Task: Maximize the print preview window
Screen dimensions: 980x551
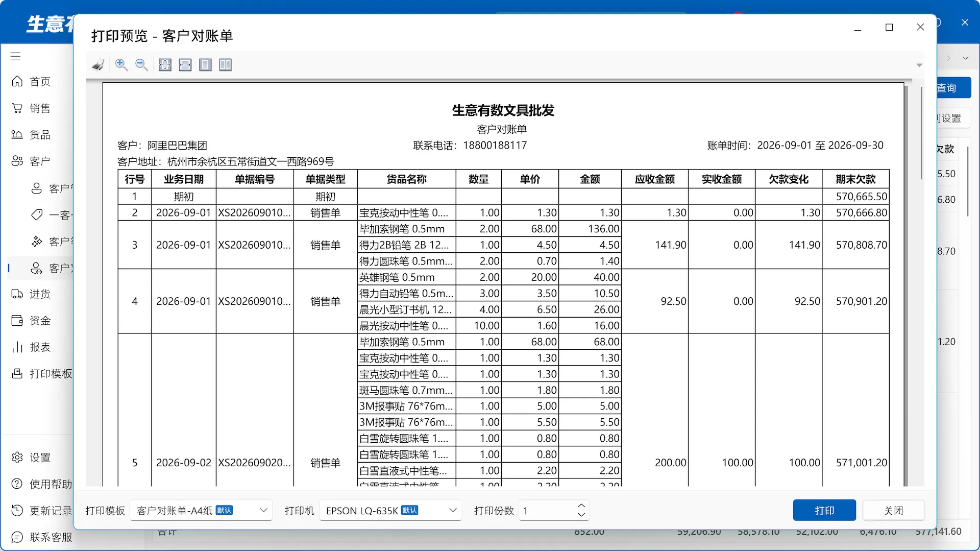Action: pyautogui.click(x=889, y=28)
